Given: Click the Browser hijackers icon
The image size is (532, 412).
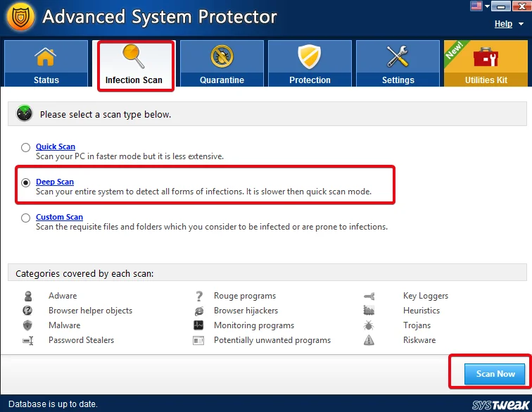Looking at the screenshot, I should point(199,311).
